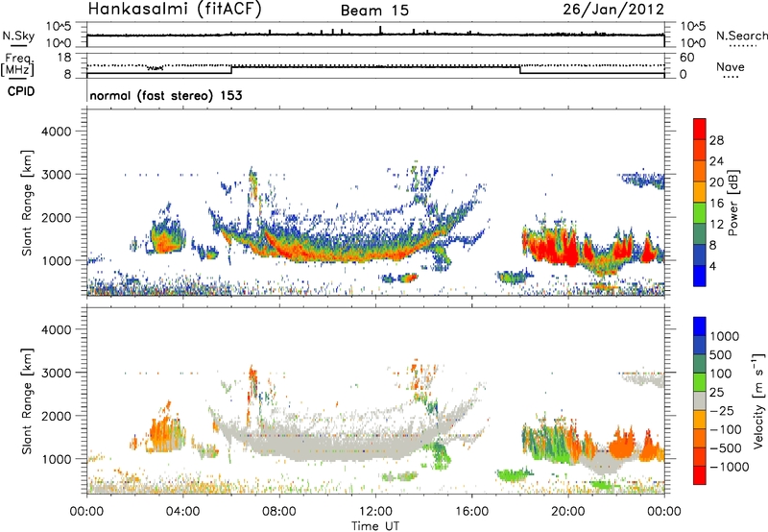
Task: Click the "60" tick on the Nave axis
Action: pos(686,58)
